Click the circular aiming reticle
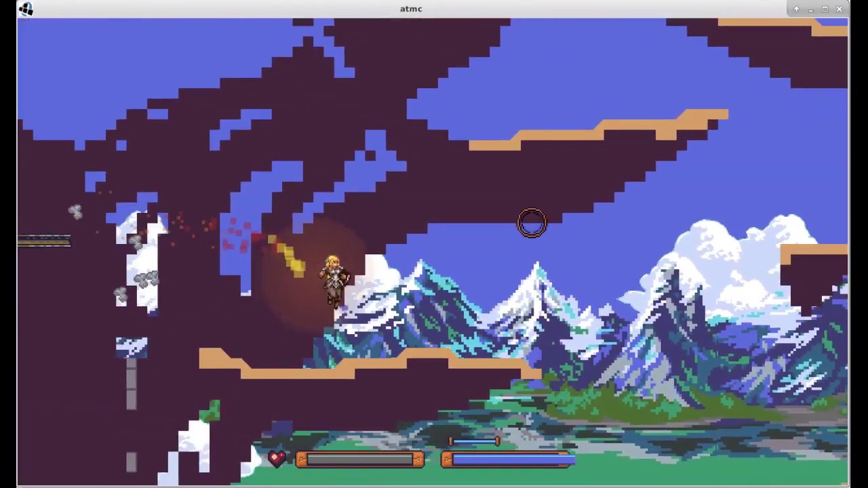This screenshot has height=488, width=868. (532, 223)
